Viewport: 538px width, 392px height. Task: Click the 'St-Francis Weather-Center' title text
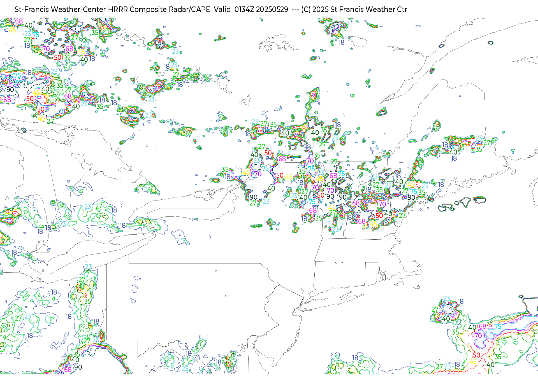pos(60,10)
